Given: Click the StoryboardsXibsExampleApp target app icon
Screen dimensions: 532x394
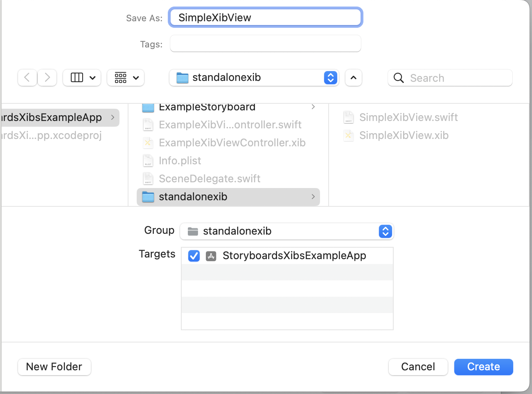Looking at the screenshot, I should pos(211,256).
